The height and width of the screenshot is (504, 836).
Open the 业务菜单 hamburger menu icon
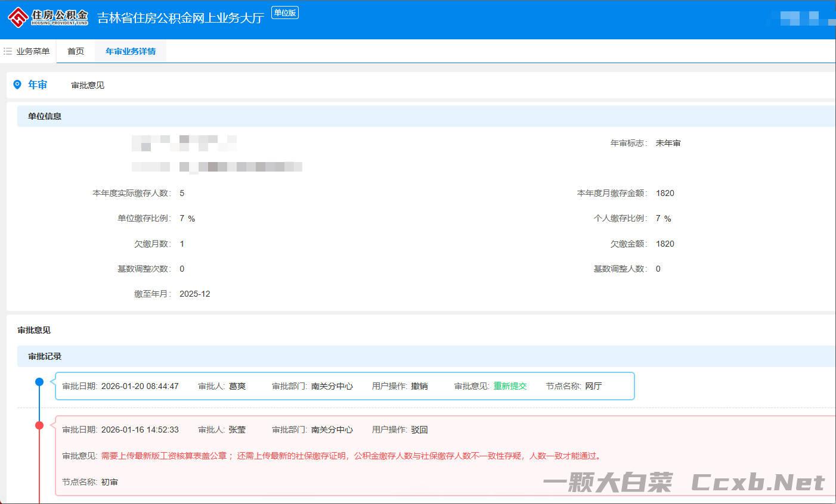click(8, 51)
